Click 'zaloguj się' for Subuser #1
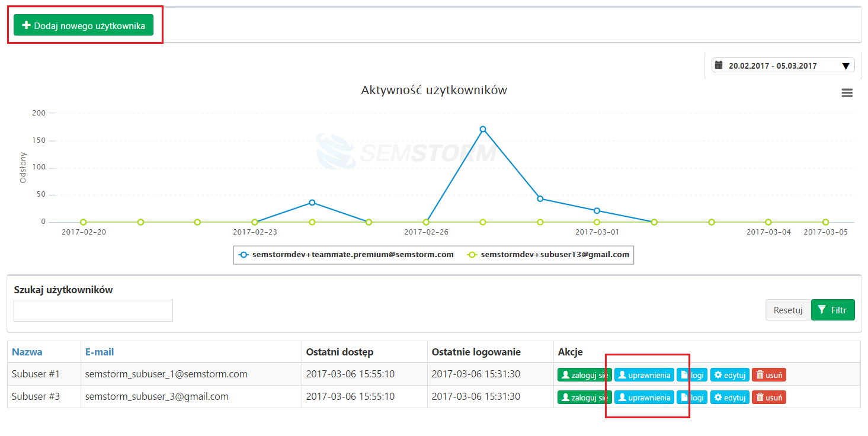This screenshot has width=868, height=436. click(584, 375)
